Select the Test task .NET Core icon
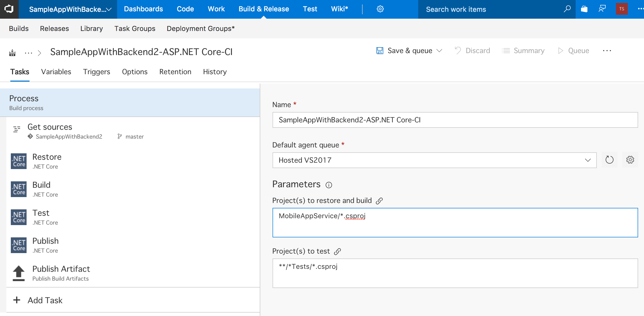Viewport: 644px width, 316px height. [x=18, y=217]
